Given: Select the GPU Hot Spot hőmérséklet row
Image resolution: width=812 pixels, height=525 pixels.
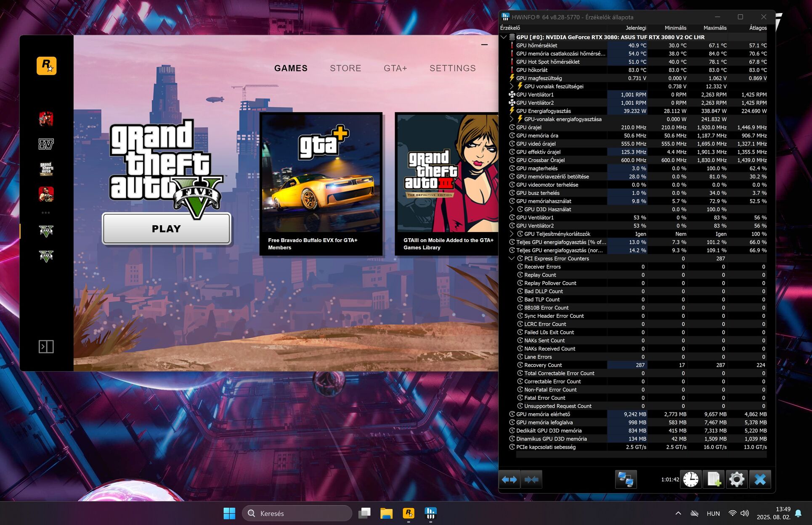Looking at the screenshot, I should pos(637,62).
